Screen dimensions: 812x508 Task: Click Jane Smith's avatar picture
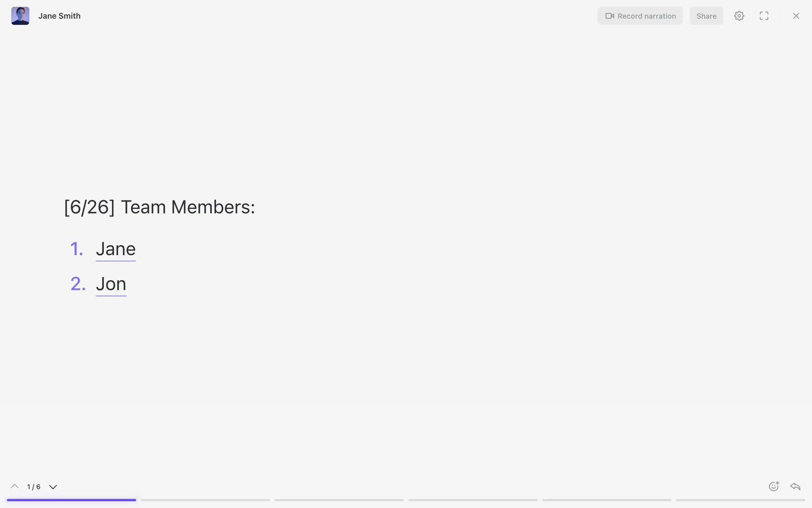20,16
